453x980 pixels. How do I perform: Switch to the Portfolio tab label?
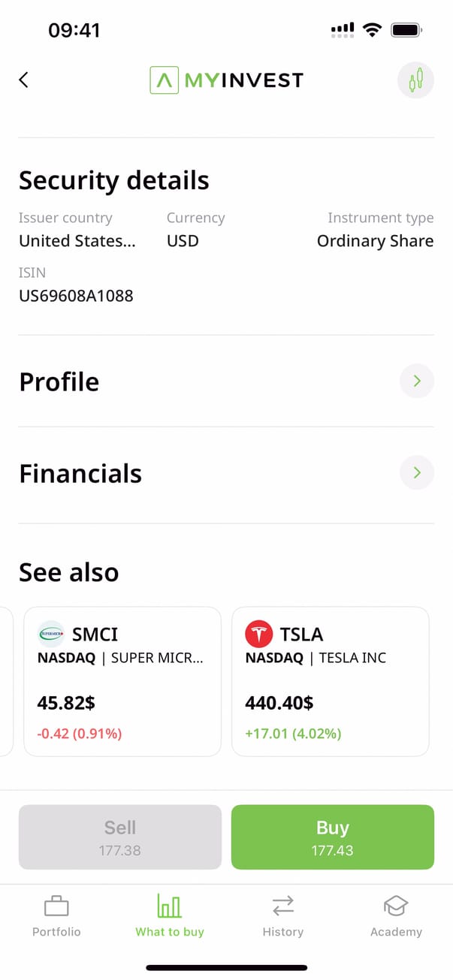56,932
